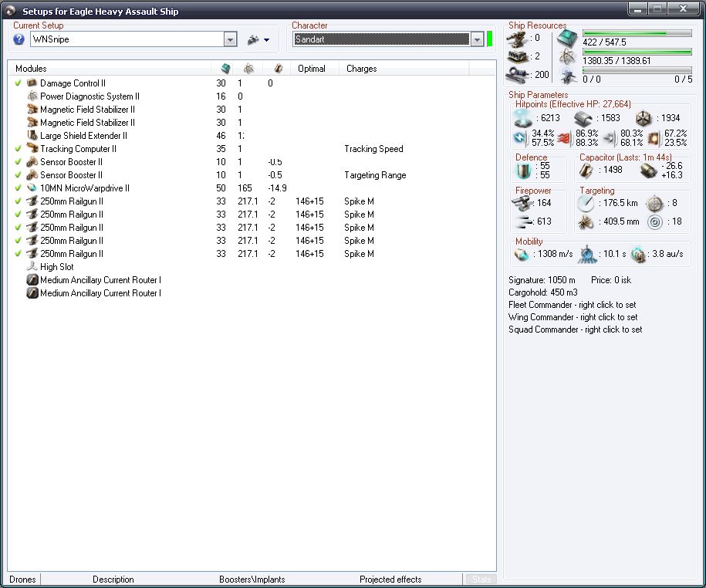706x588 pixels.
Task: Click the Squad Commander line
Action: click(x=575, y=329)
